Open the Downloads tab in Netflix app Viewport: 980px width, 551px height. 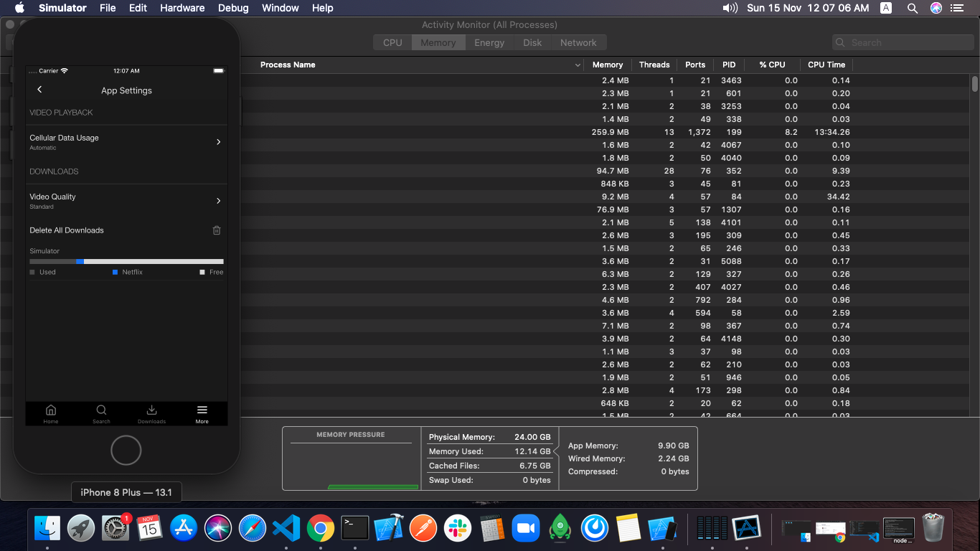(151, 414)
